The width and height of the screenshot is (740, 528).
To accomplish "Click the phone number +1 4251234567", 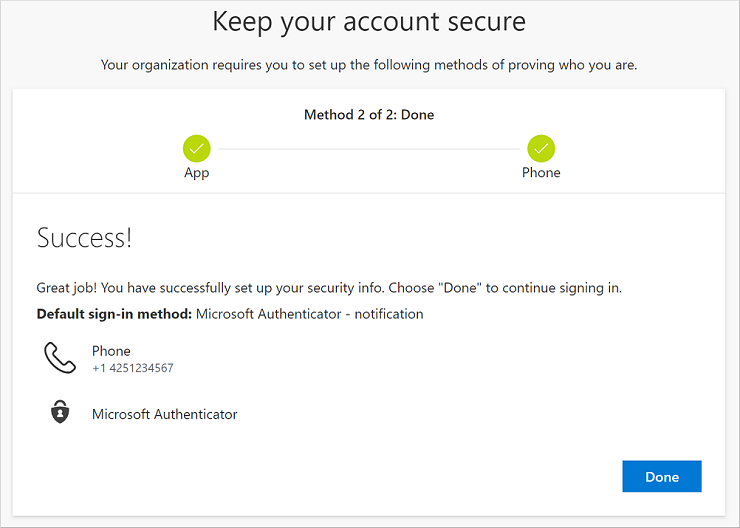I will click(x=132, y=368).
